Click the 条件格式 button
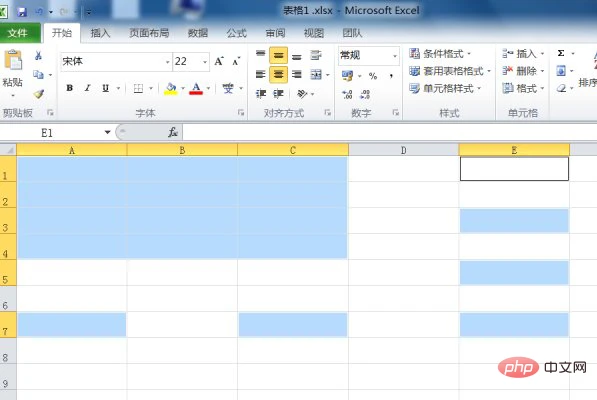 tap(440, 53)
